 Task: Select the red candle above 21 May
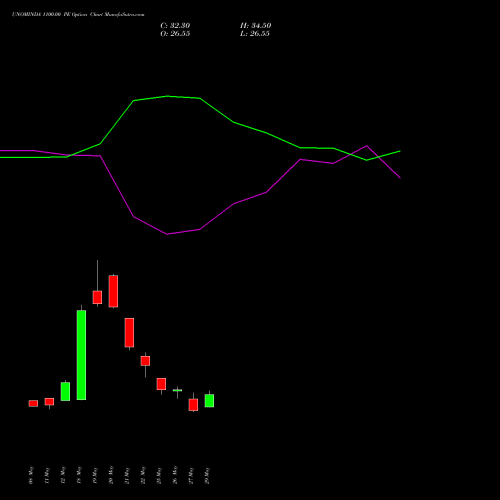point(129,333)
